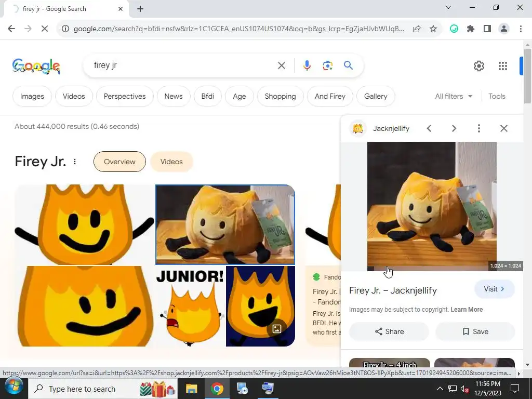532x399 pixels.
Task: View site information icon in address bar
Action: [x=65, y=29]
